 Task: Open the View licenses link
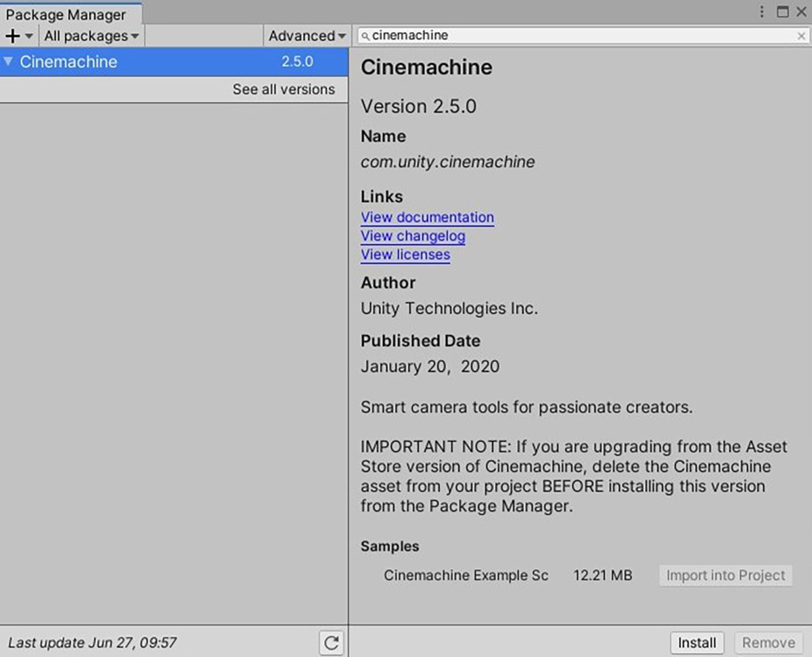coord(405,255)
